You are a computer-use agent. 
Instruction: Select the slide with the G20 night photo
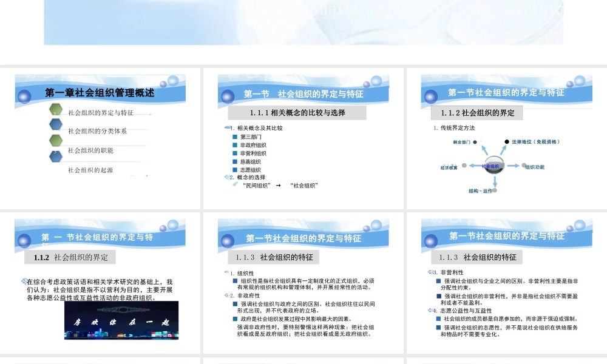point(100,283)
